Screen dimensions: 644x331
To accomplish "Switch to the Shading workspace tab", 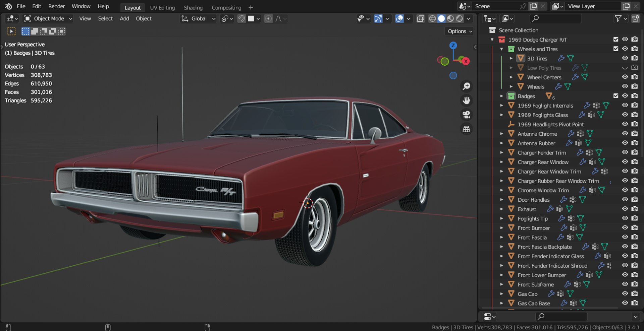I will (x=193, y=7).
